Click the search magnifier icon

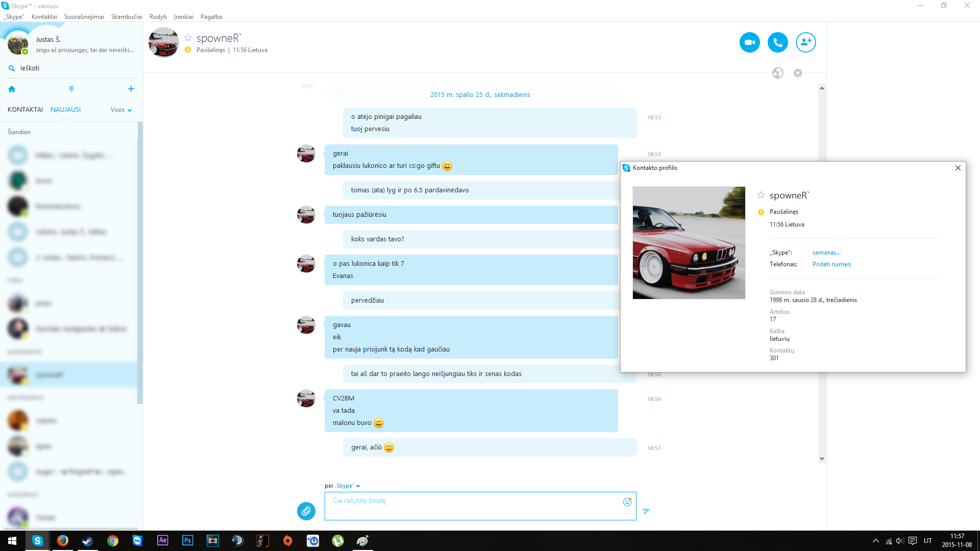(11, 68)
